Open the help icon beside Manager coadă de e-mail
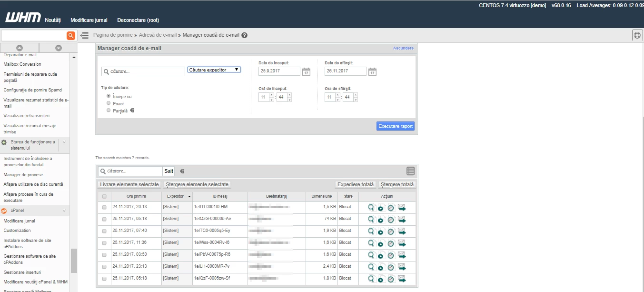Viewport: 644px width, 292px height. pos(245,35)
